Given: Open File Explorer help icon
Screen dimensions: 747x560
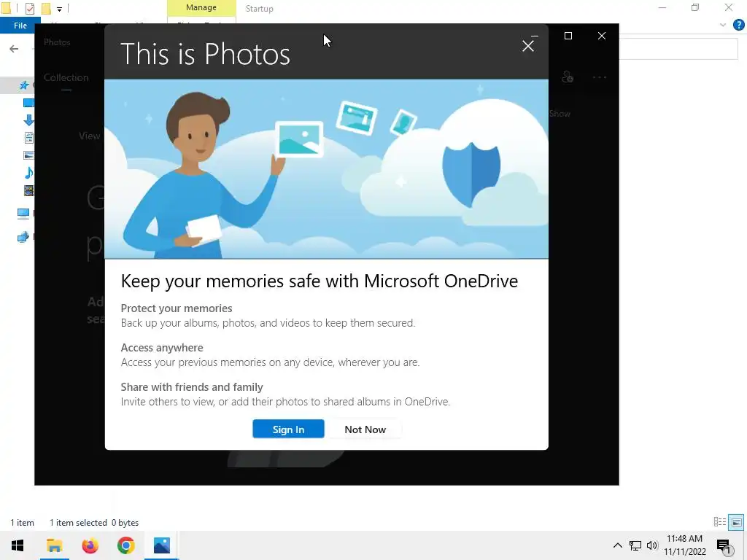Looking at the screenshot, I should [x=738, y=26].
